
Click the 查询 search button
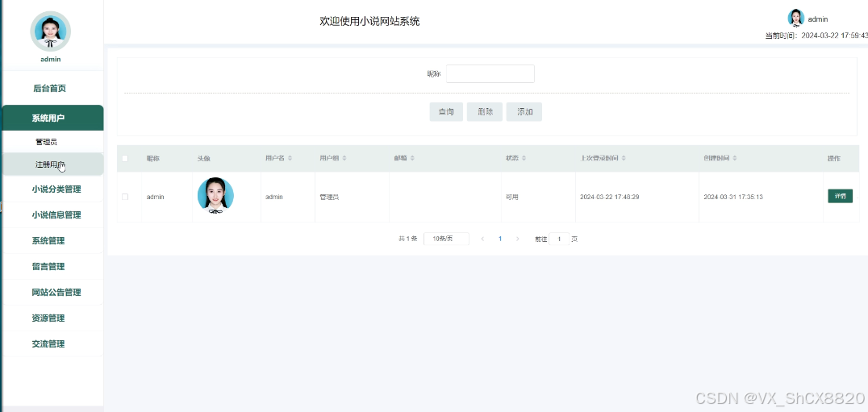446,112
